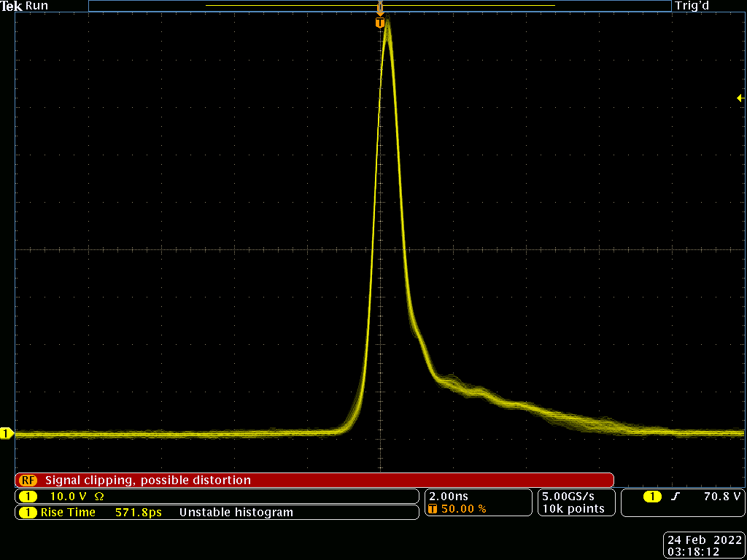Click the Trig'd trigger status indicator
747x560 pixels.
pyautogui.click(x=692, y=6)
